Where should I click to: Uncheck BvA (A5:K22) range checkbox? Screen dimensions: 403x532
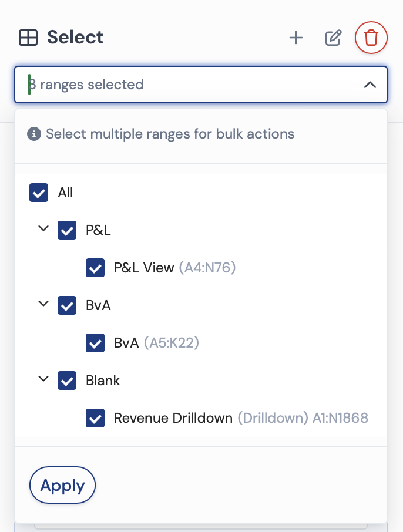pos(95,343)
